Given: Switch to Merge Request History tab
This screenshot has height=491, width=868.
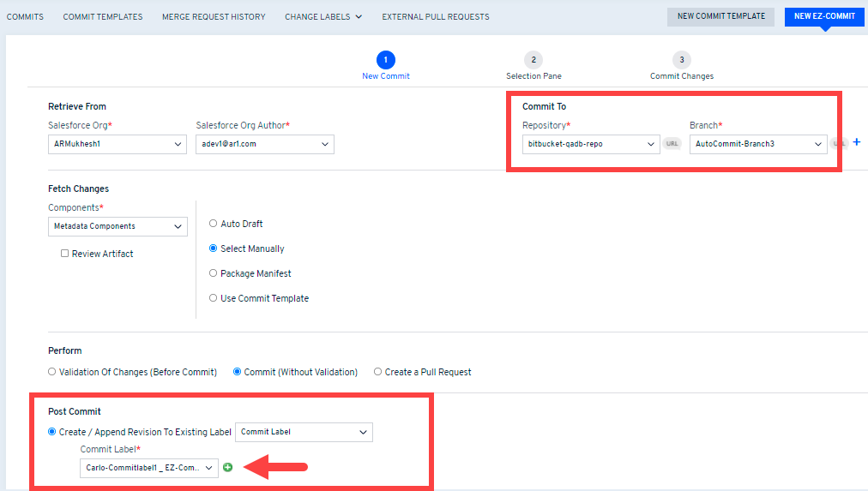Looking at the screenshot, I should pyautogui.click(x=214, y=16).
